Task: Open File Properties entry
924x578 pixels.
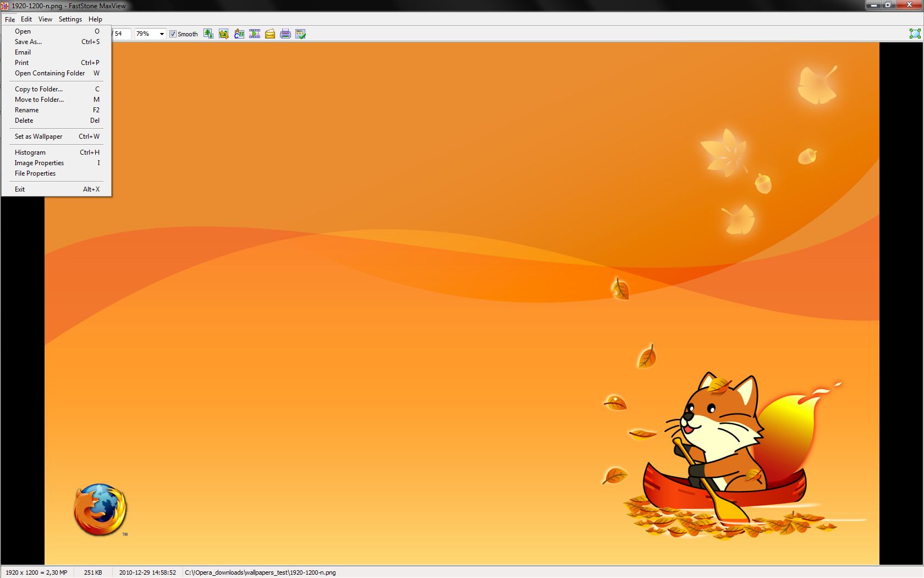Action: point(56,173)
